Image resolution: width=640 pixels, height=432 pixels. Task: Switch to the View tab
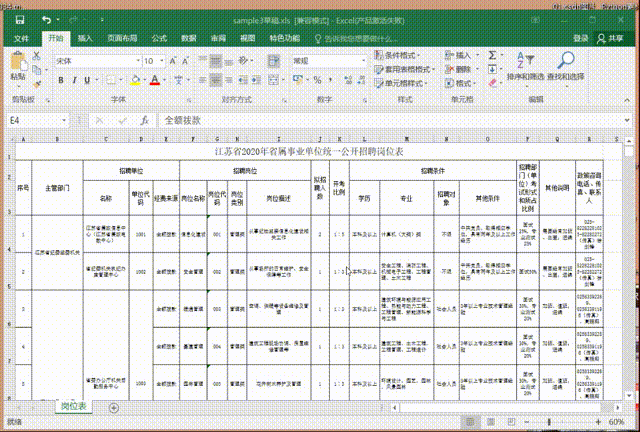tap(247, 38)
